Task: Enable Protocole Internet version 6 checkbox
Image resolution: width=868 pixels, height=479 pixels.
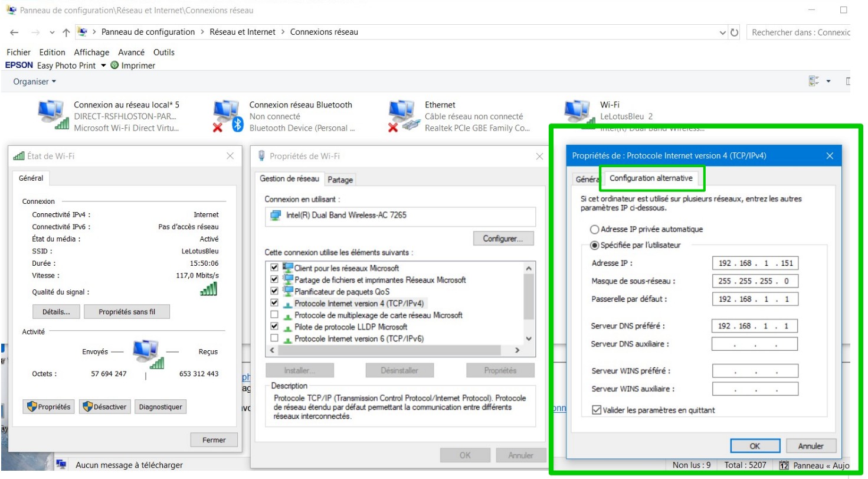Action: (x=274, y=338)
